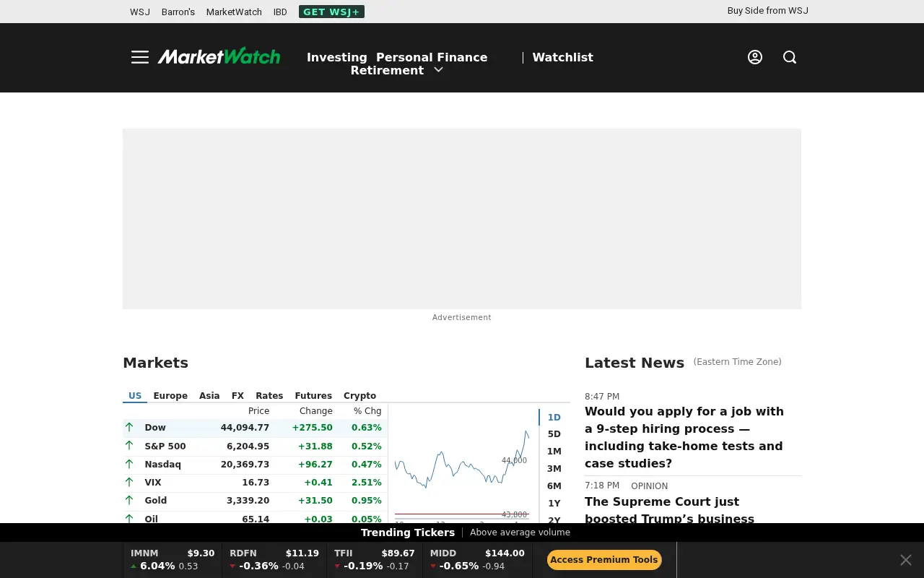
Task: Go to the WSJ site link
Action: click(x=140, y=12)
